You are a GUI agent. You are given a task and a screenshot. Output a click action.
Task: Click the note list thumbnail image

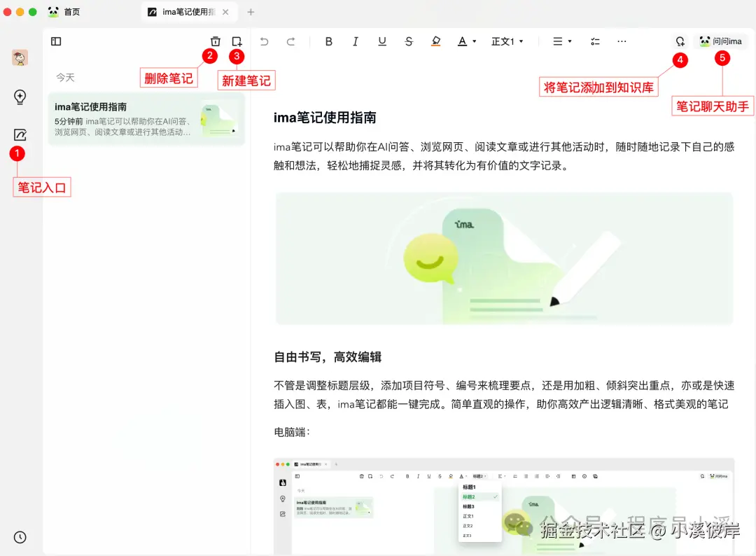pyautogui.click(x=219, y=119)
